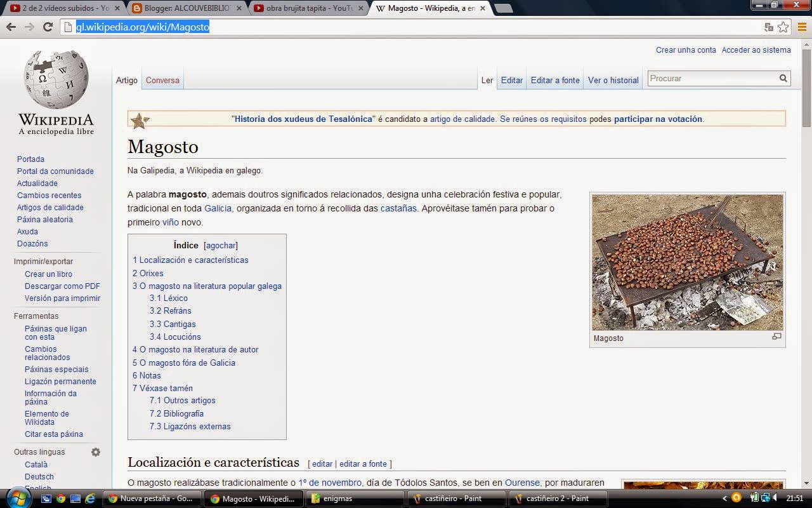Viewport: 812px width, 508px height.
Task: Close the obra brujita tapita YouTube tab
Action: click(362, 8)
